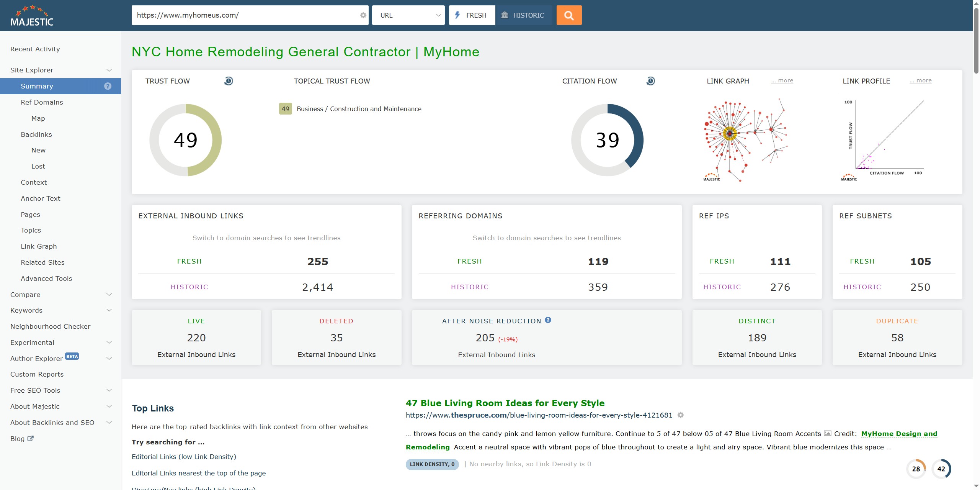Viewport: 980px width, 490px height.
Task: Search Editorial Links nearest top of page
Action: (x=199, y=473)
